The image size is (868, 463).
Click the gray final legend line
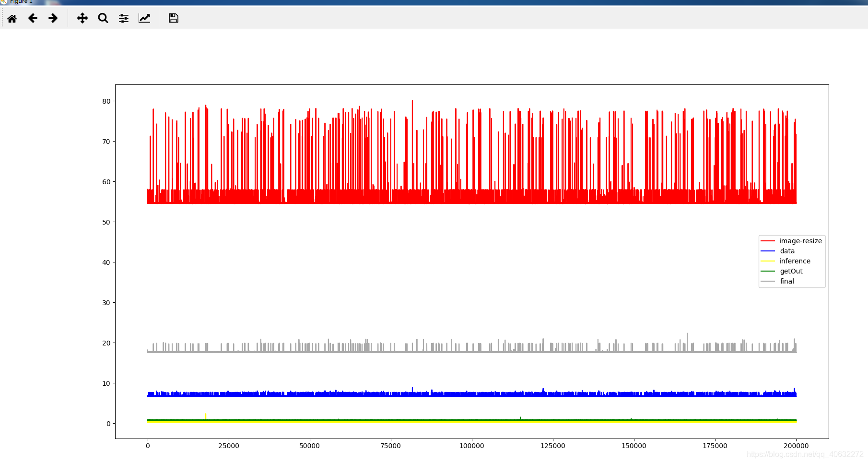click(x=768, y=281)
